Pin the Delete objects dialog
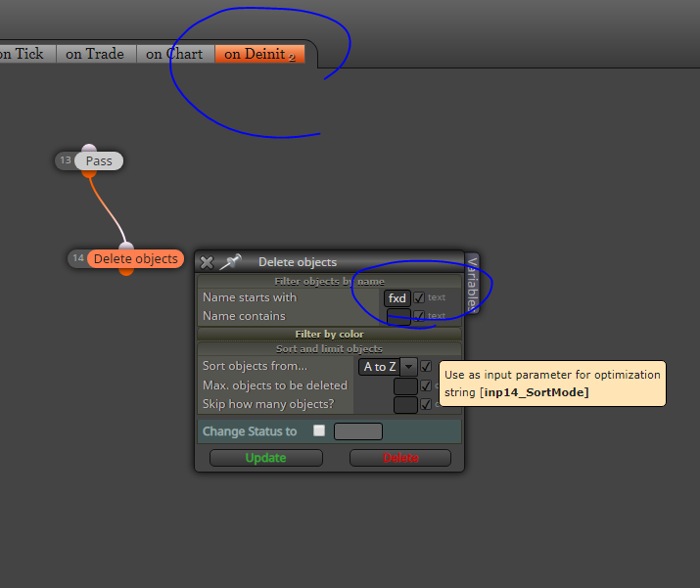This screenshot has width=700, height=588. click(x=230, y=262)
